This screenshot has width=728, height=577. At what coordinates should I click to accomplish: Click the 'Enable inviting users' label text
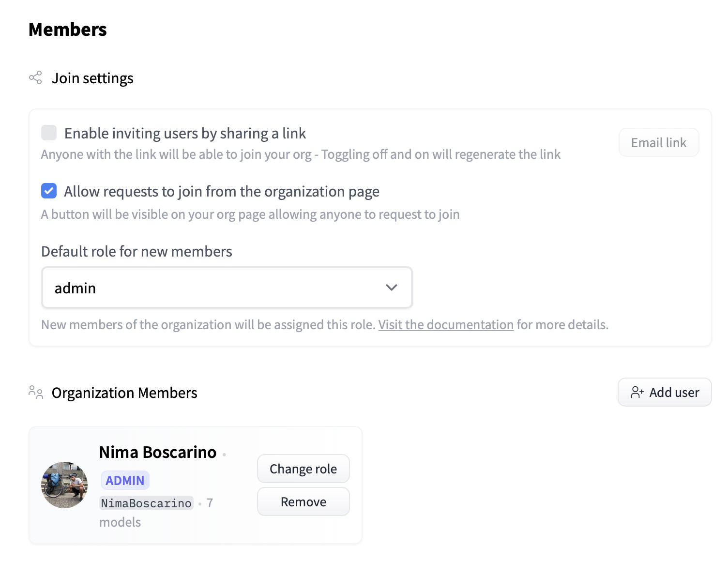[185, 133]
